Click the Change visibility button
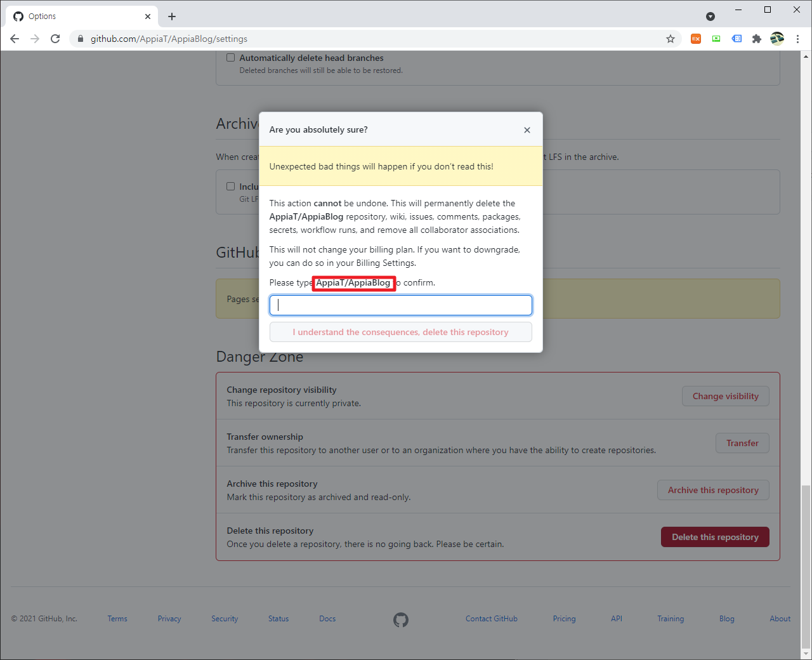The width and height of the screenshot is (812, 660). click(726, 396)
